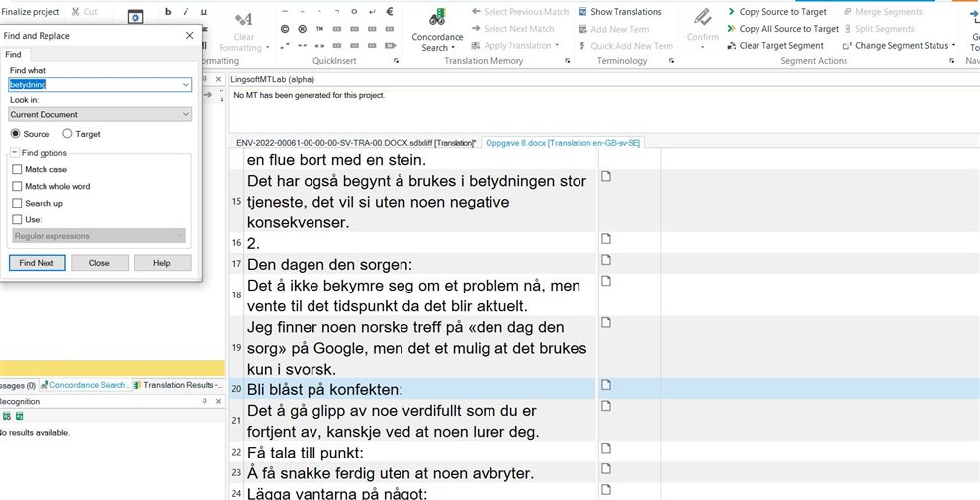
Task: Select the Find tab in dialog
Action: point(13,55)
